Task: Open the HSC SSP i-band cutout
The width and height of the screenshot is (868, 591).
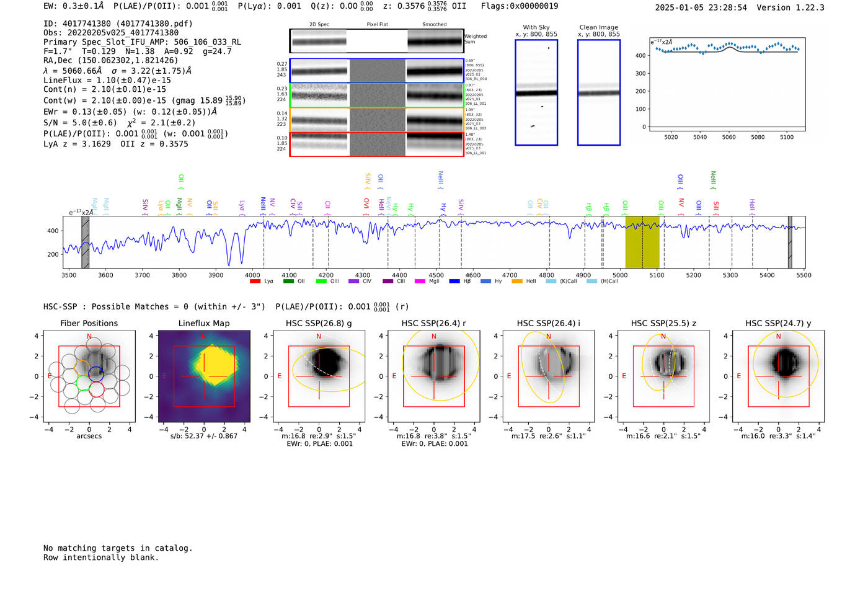Action: point(549,376)
